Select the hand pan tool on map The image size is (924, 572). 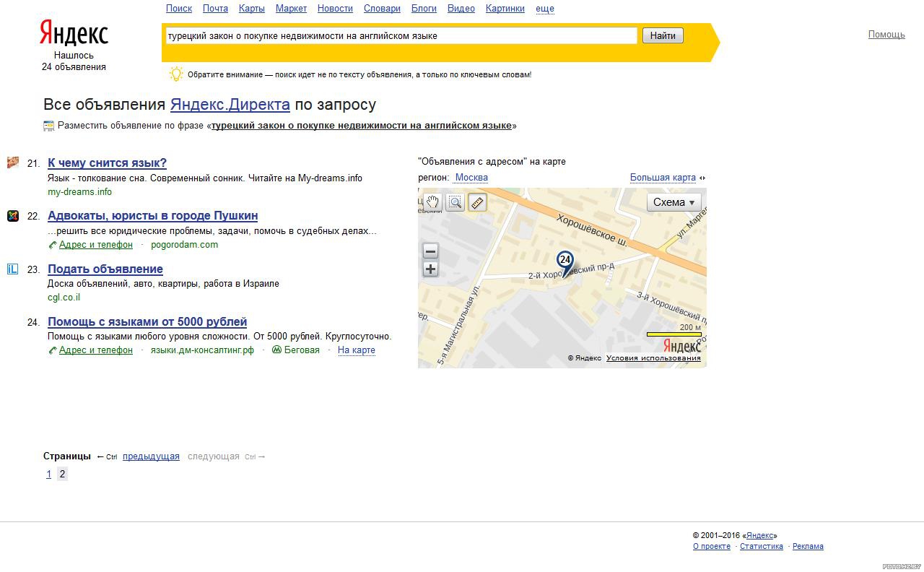pos(432,202)
